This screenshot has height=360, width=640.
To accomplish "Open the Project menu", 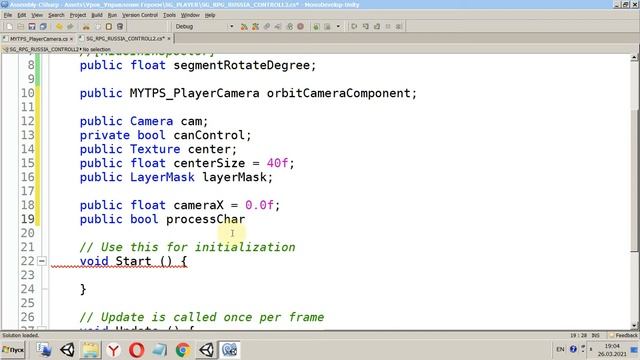I will [x=78, y=15].
